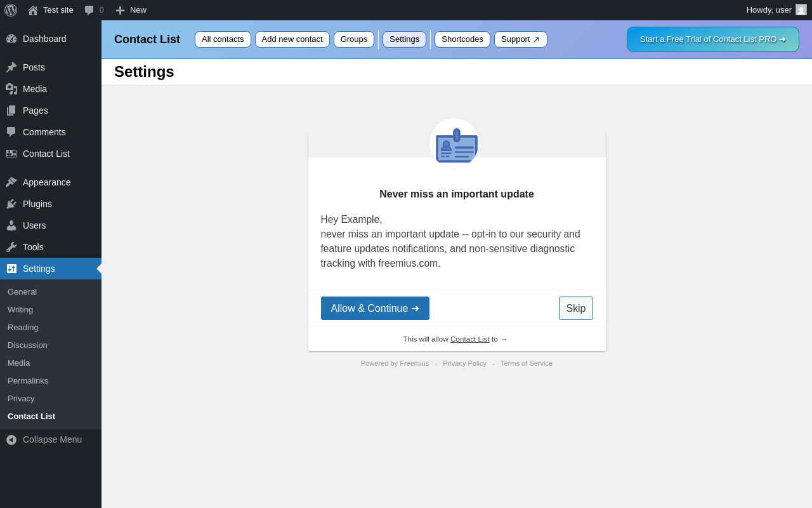Click the Comments icon in sidebar
812x508 pixels.
11,132
